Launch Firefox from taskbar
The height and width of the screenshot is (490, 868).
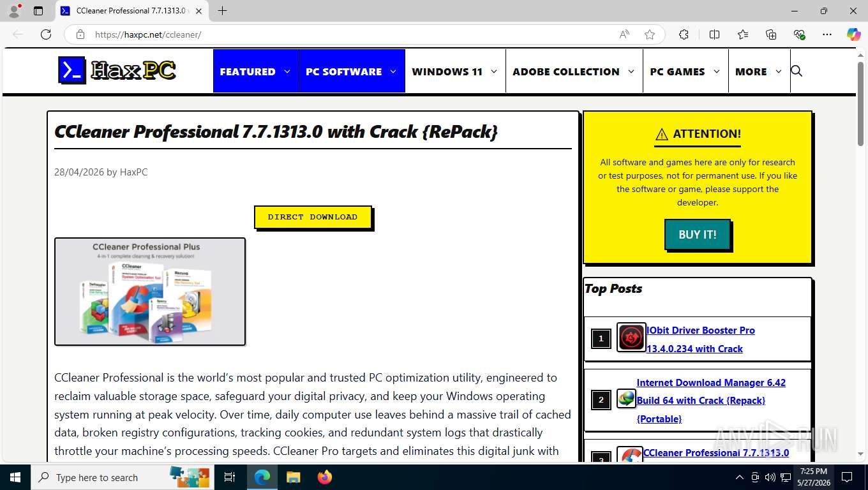325,477
